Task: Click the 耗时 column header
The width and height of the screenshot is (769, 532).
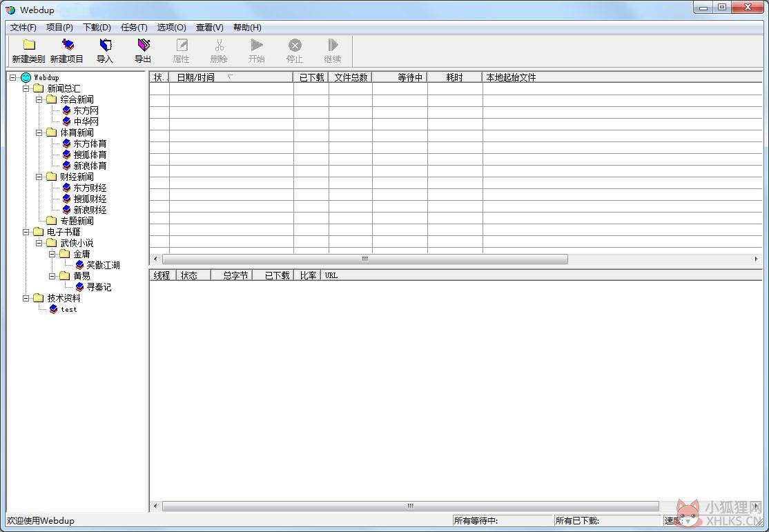Action: tap(455, 77)
